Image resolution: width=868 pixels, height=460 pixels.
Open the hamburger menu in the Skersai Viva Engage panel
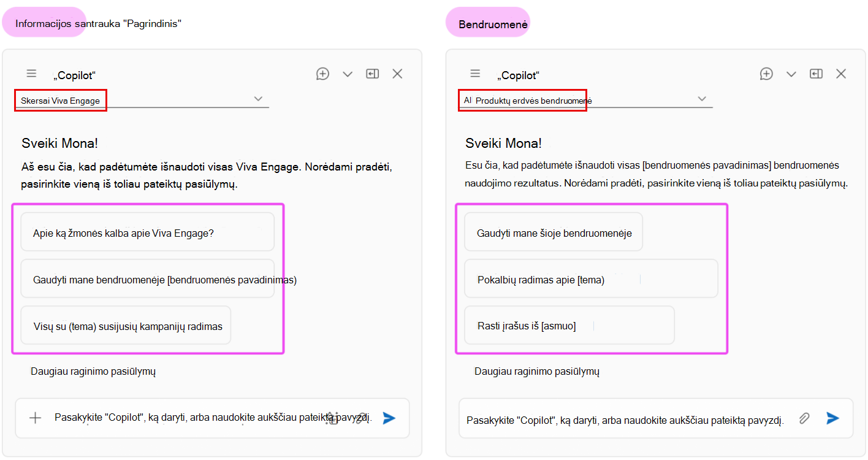pyautogui.click(x=31, y=74)
